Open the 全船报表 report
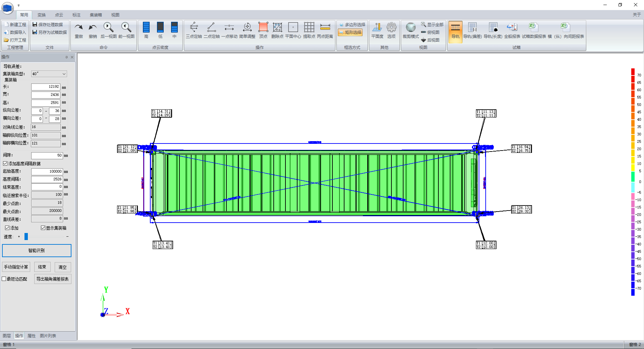This screenshot has width=644, height=349. tap(512, 31)
